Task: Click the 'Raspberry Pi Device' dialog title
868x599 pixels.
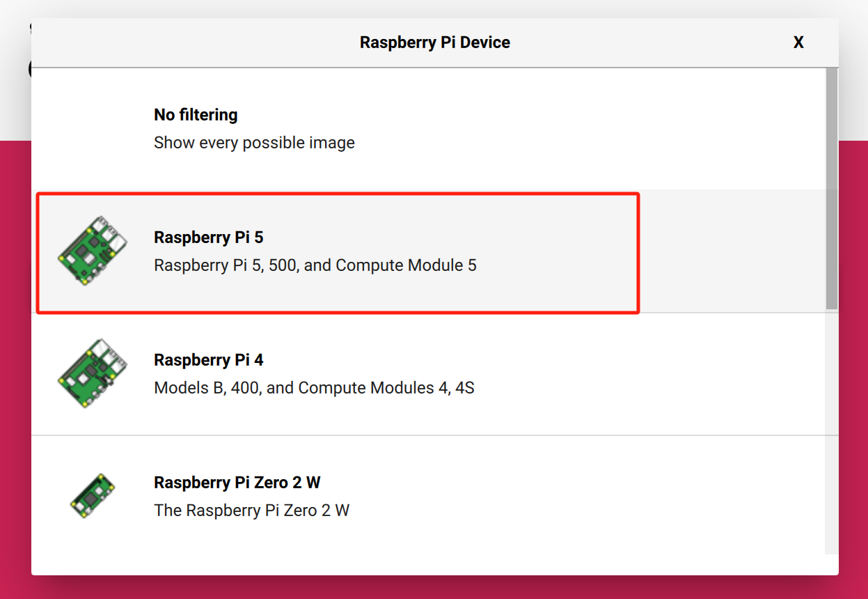Action: (434, 42)
